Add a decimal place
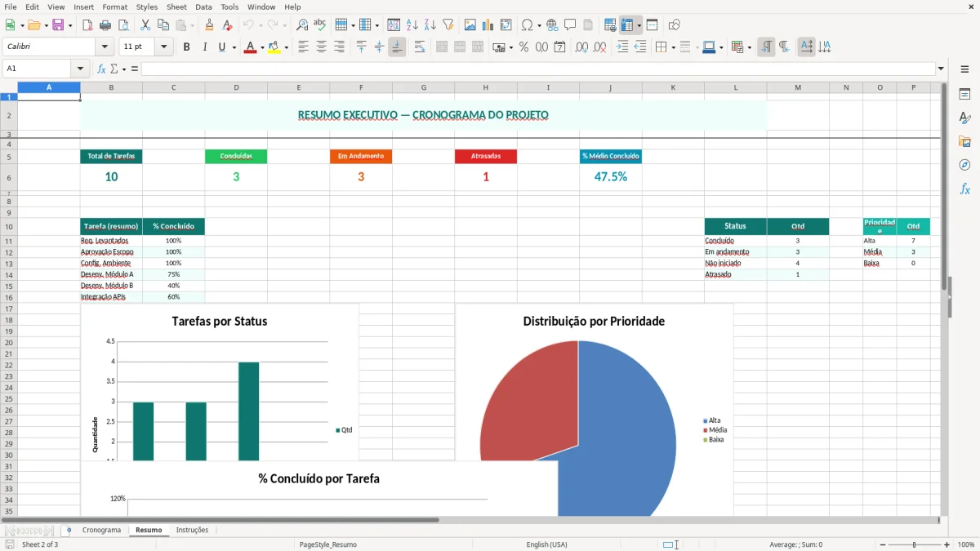 (x=582, y=47)
